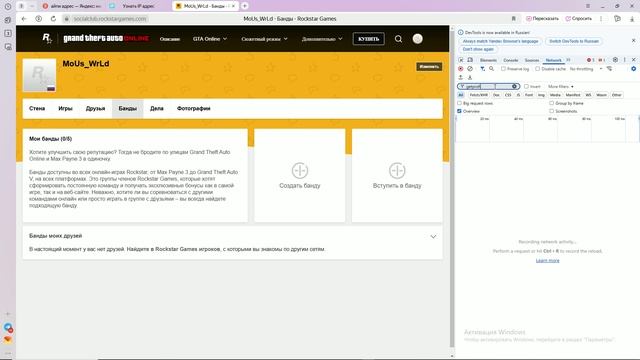640x360 pixels.
Task: Enable Screenshots checkbox
Action: coord(551,111)
